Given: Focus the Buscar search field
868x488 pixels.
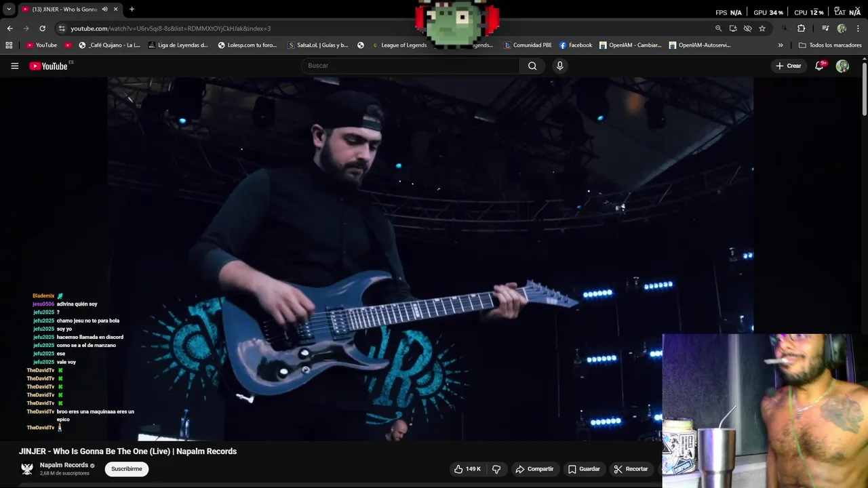Looking at the screenshot, I should point(410,66).
